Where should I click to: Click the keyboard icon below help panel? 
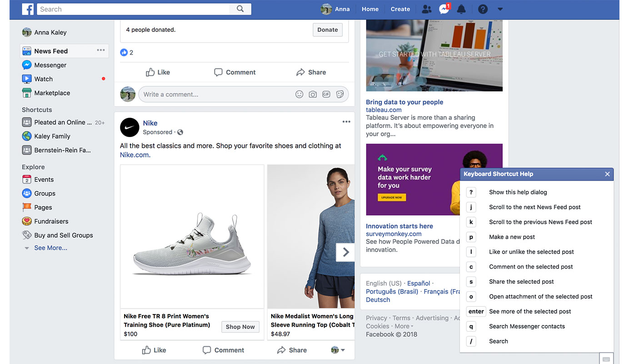pos(606,359)
